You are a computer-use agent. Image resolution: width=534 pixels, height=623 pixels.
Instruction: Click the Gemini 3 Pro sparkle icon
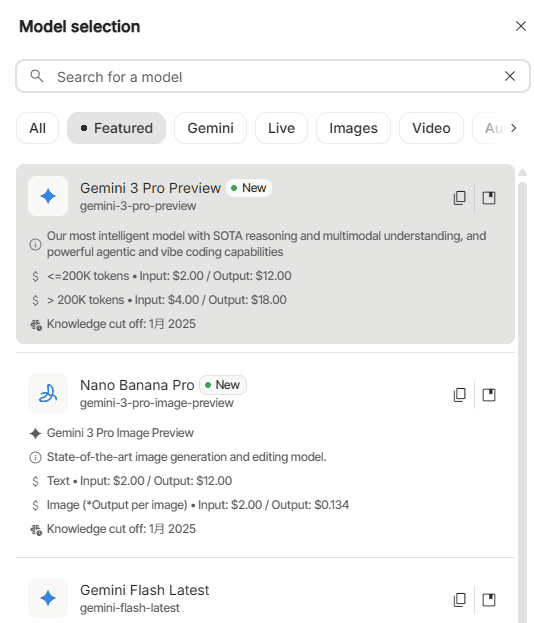click(x=48, y=196)
